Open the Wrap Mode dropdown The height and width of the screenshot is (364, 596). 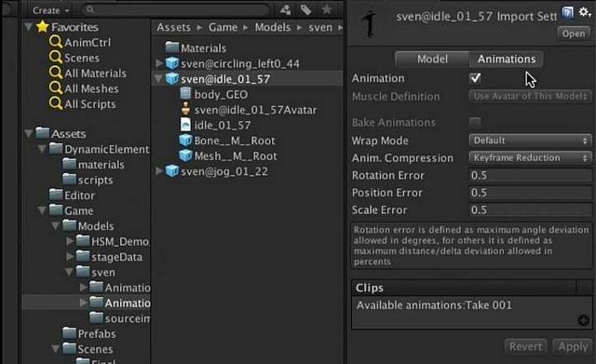pyautogui.click(x=530, y=141)
